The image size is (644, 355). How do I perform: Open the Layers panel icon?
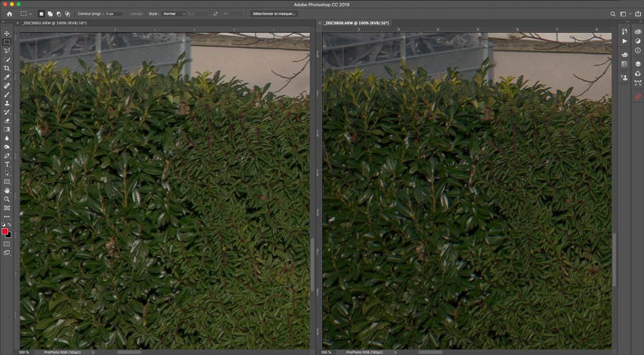pyautogui.click(x=638, y=64)
